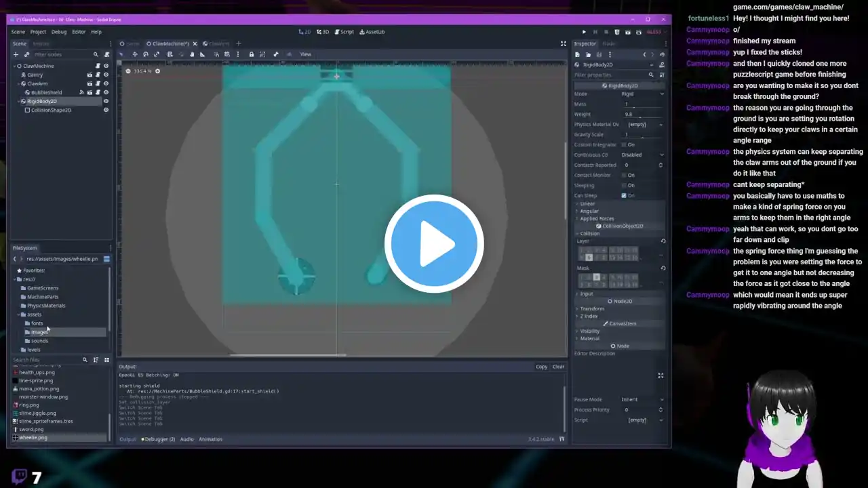This screenshot has height=488, width=868.
Task: Select the ClawArm node
Action: [37, 83]
